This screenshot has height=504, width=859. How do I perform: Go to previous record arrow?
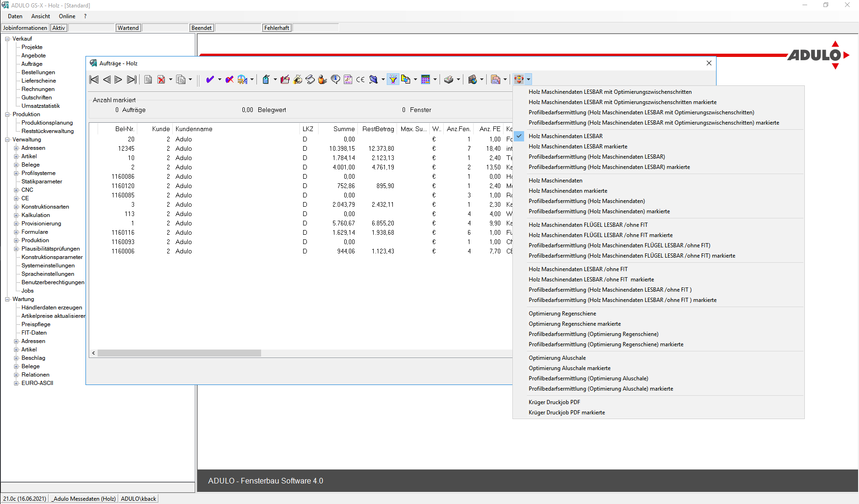(x=106, y=80)
